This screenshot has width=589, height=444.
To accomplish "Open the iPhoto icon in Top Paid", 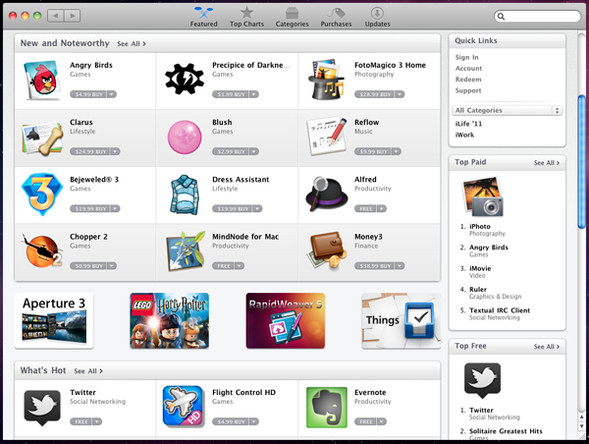I will tap(482, 196).
